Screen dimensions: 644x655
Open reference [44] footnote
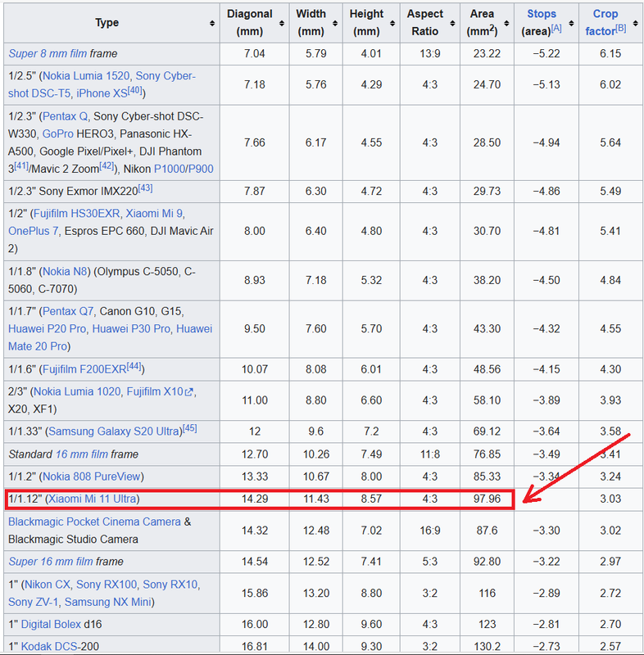[134, 367]
